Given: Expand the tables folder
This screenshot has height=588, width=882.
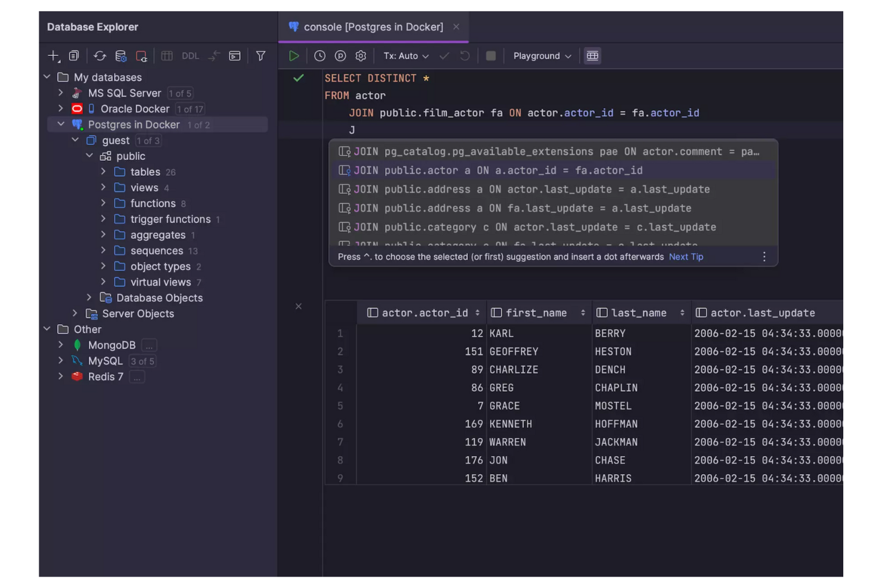Looking at the screenshot, I should tap(103, 172).
